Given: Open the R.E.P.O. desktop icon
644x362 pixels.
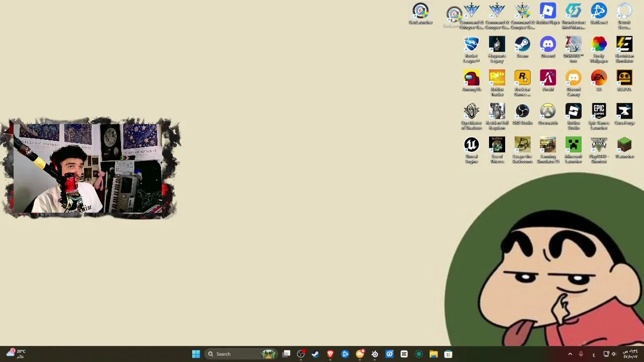Looking at the screenshot, I should [x=624, y=81].
